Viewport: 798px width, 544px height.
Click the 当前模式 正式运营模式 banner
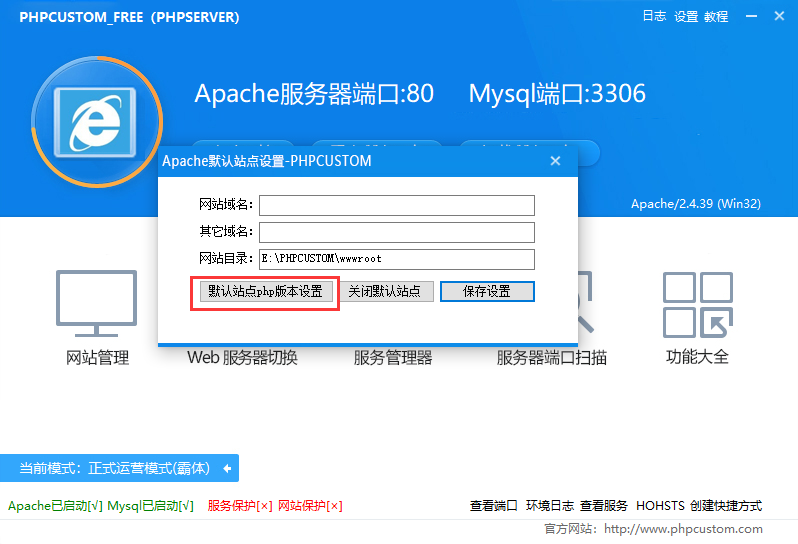click(x=119, y=468)
